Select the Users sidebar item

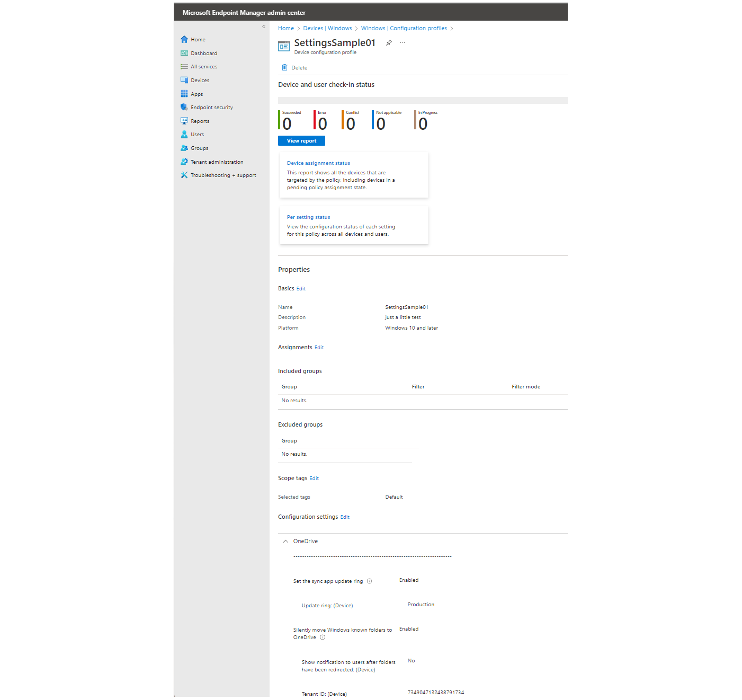(x=197, y=134)
